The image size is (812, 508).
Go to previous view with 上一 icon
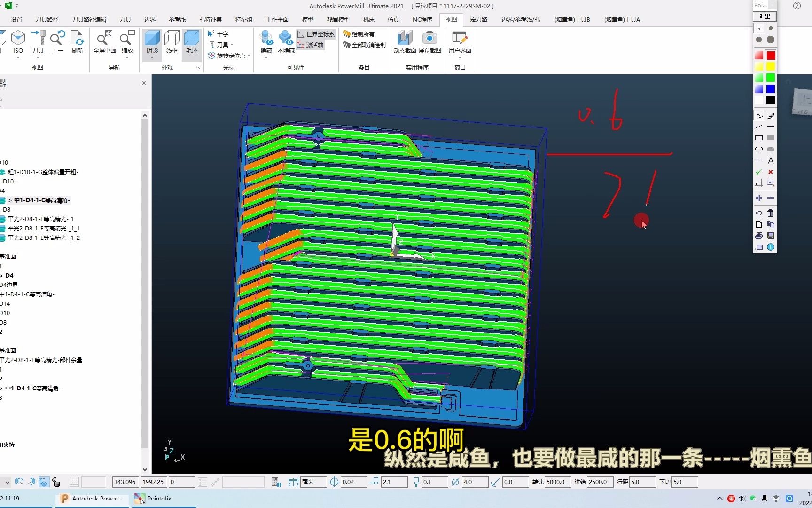[57, 38]
